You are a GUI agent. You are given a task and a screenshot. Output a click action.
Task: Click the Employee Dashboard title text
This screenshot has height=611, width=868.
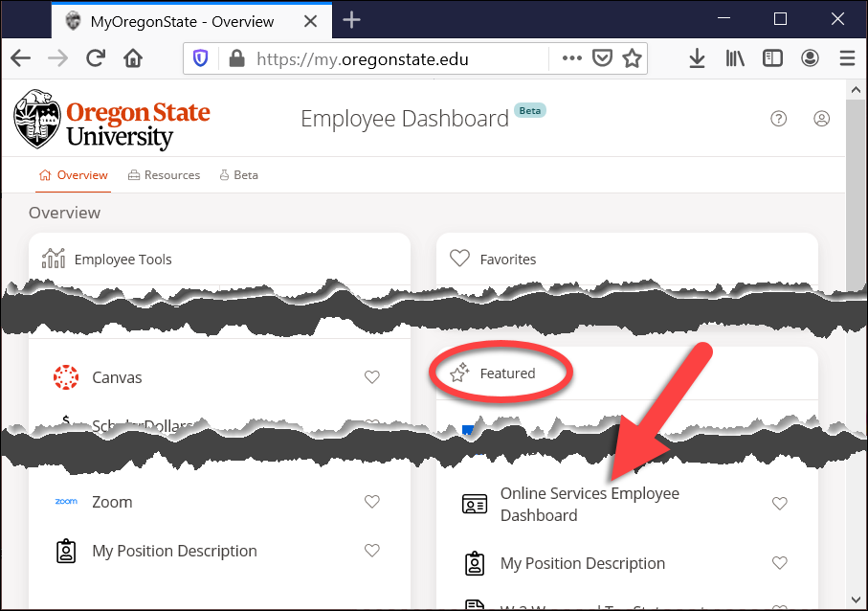[x=405, y=119]
